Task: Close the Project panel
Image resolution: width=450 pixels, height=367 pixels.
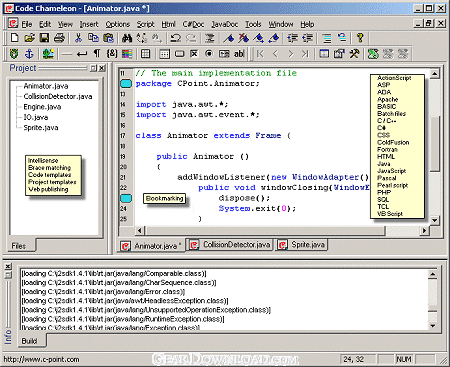Action: click(x=102, y=68)
